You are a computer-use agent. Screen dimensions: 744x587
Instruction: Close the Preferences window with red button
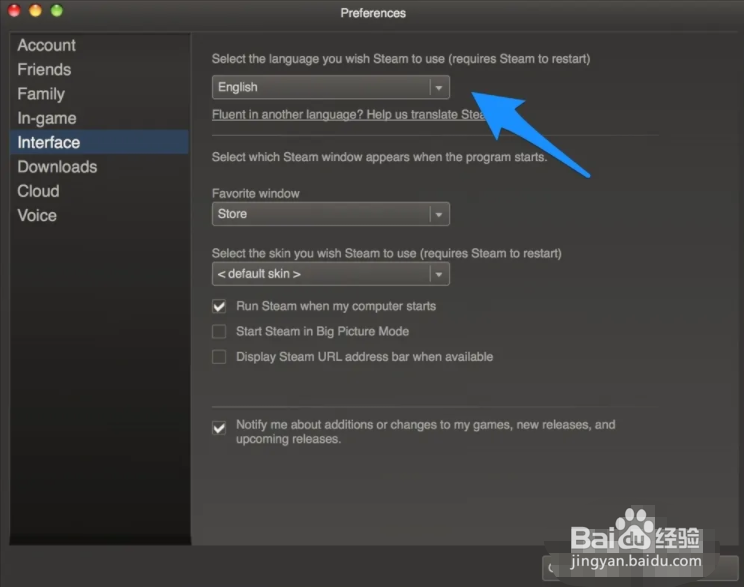[x=14, y=10]
